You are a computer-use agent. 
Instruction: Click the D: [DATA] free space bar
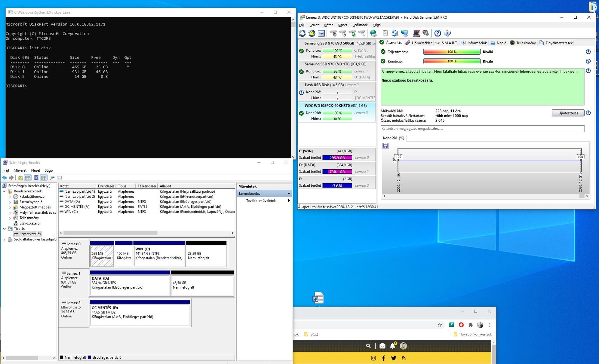coord(337,172)
